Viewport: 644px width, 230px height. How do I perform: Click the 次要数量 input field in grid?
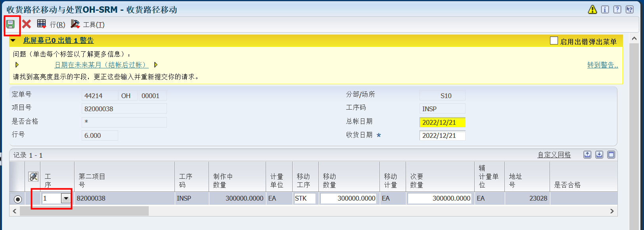pyautogui.click(x=440, y=198)
